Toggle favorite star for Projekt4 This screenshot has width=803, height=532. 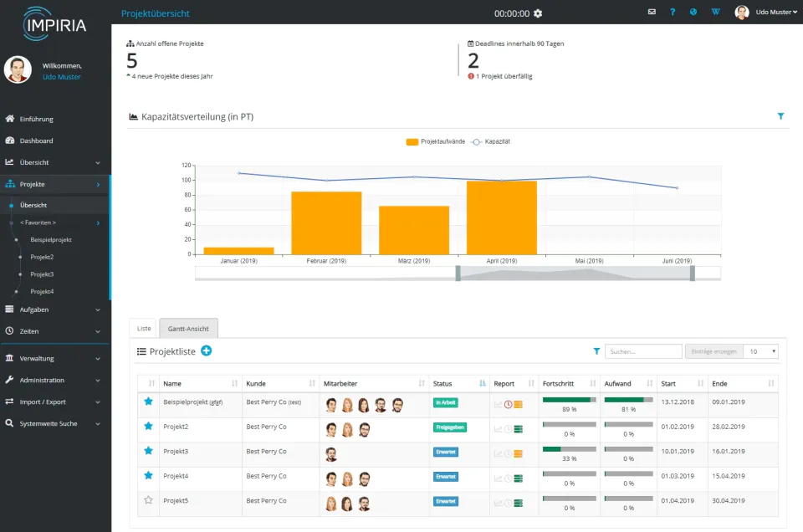149,475
